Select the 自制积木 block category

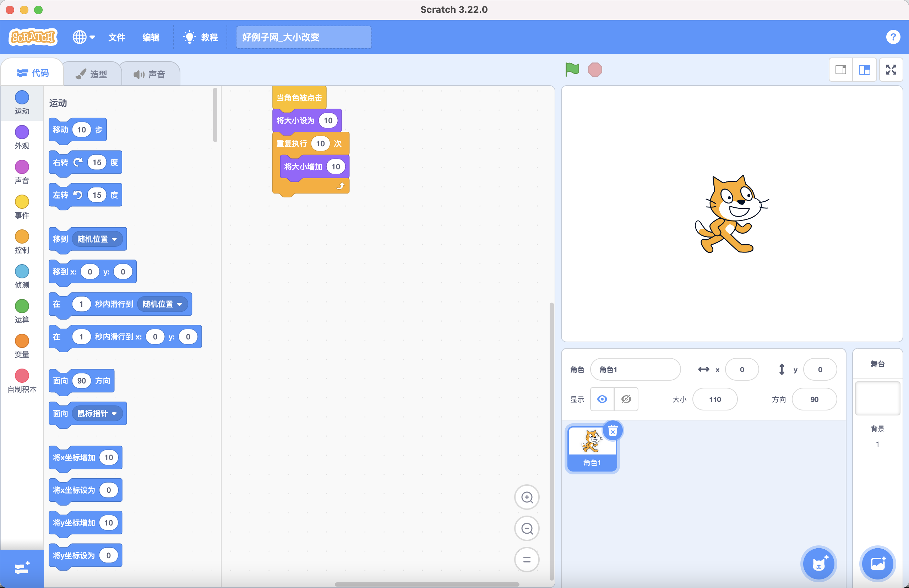[22, 380]
